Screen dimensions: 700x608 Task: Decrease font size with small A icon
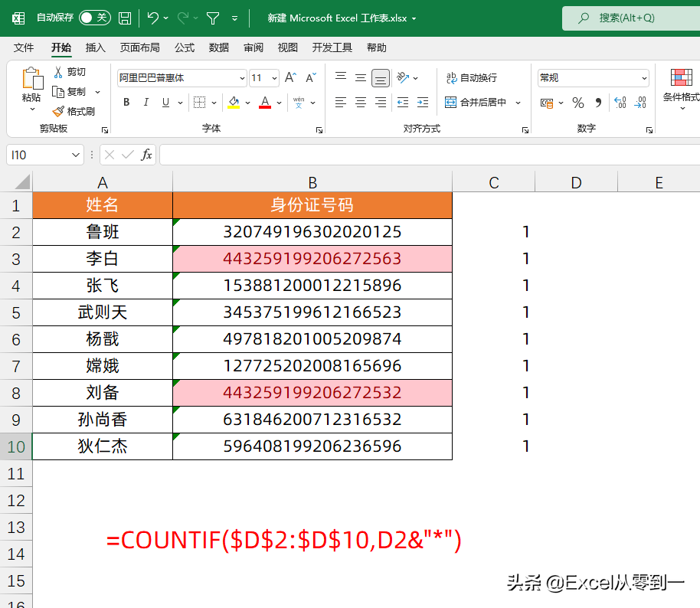311,77
